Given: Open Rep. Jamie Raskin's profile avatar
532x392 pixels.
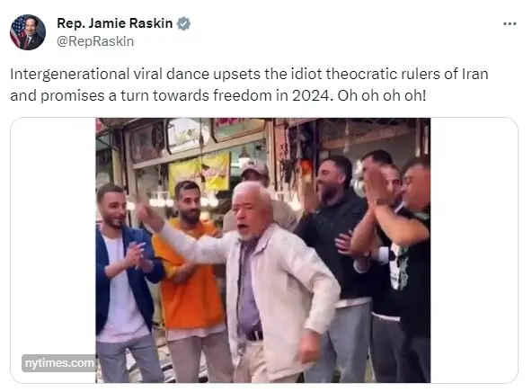Looking at the screenshot, I should [28, 32].
